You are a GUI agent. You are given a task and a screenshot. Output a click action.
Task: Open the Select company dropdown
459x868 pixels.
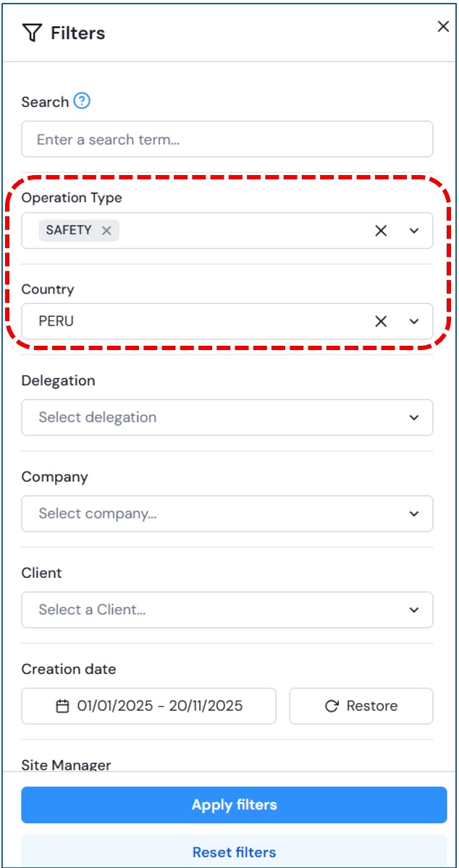[x=227, y=514]
